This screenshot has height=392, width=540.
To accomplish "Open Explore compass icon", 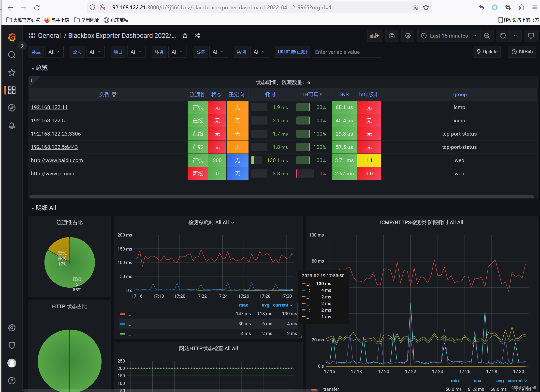I will click(x=12, y=108).
